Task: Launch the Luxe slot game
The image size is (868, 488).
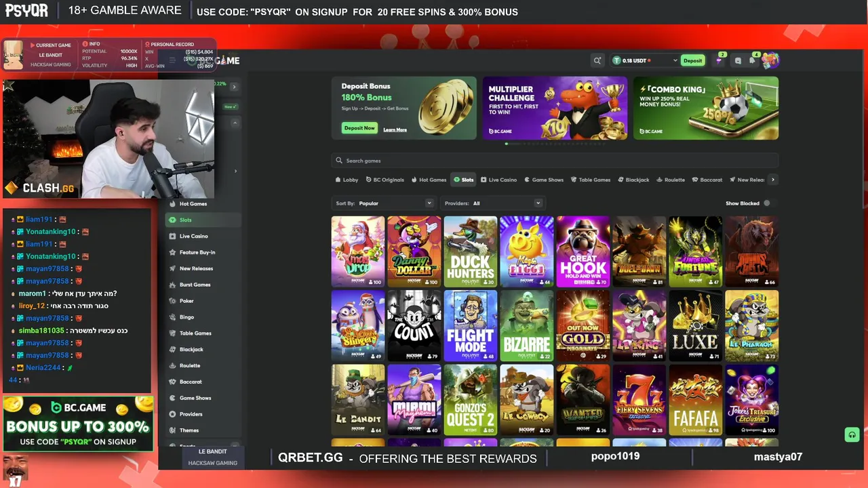Action: coord(695,326)
